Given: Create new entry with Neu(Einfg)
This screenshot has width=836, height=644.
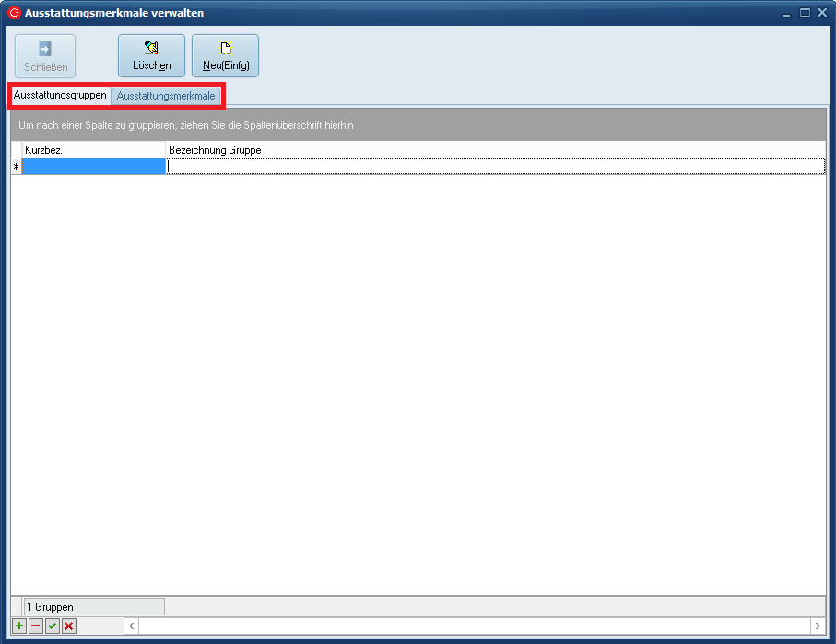Looking at the screenshot, I should 225,55.
